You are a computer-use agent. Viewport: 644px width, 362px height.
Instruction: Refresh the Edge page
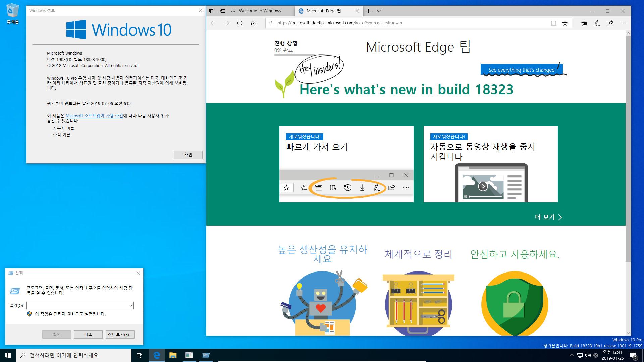coord(240,23)
